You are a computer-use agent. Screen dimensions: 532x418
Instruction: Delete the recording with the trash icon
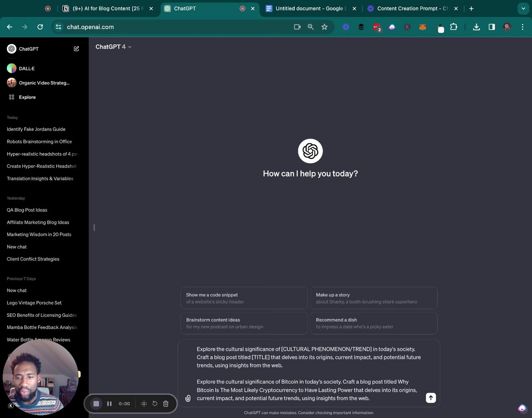click(x=166, y=403)
